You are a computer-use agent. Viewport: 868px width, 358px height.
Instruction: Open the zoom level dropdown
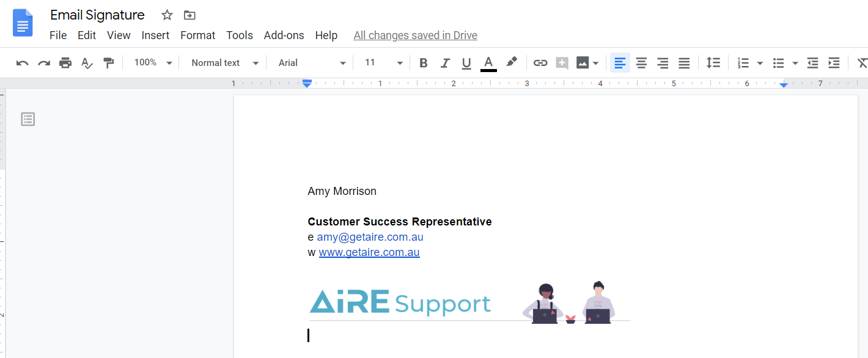[x=153, y=62]
